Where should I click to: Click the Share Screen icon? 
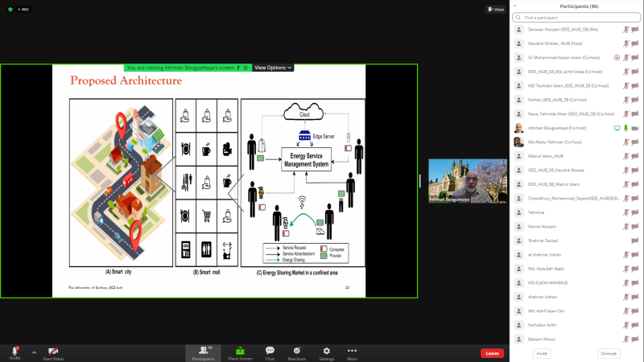(239, 352)
